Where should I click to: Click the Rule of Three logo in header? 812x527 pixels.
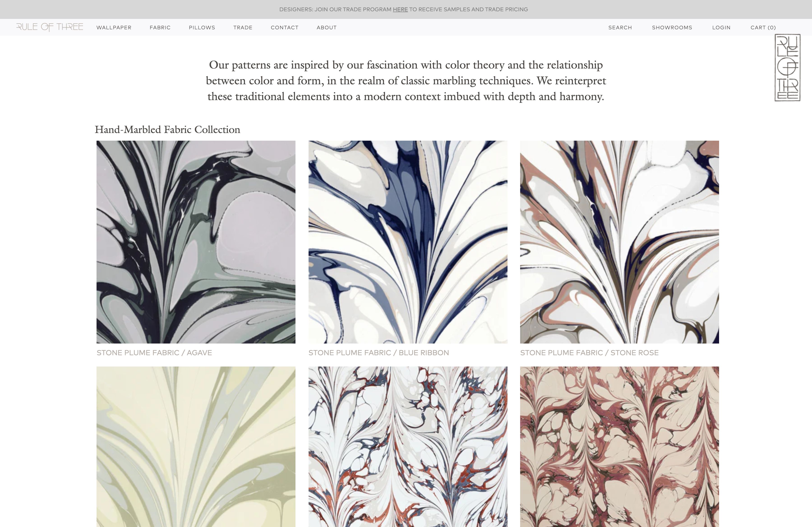point(50,27)
